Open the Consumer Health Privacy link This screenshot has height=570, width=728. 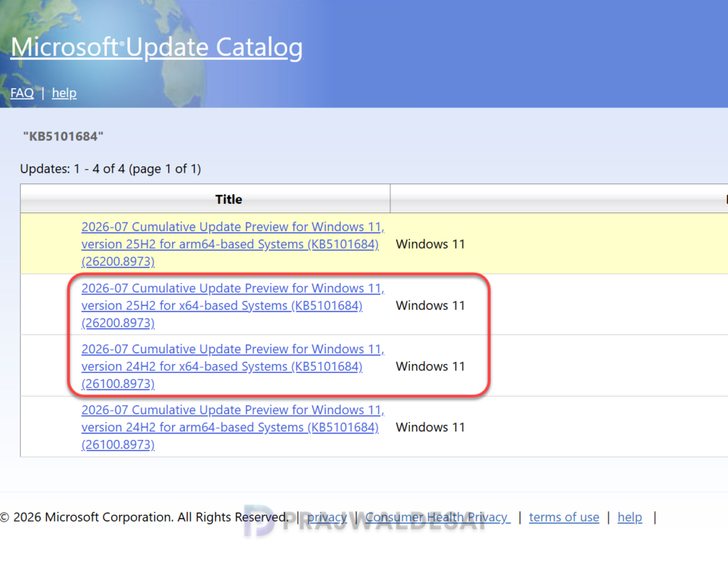point(438,517)
